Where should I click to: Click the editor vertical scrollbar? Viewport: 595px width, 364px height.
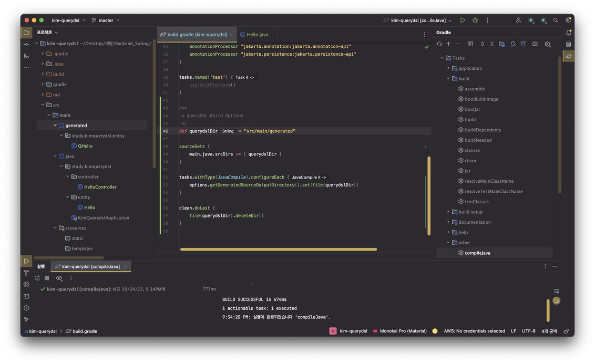point(429,195)
